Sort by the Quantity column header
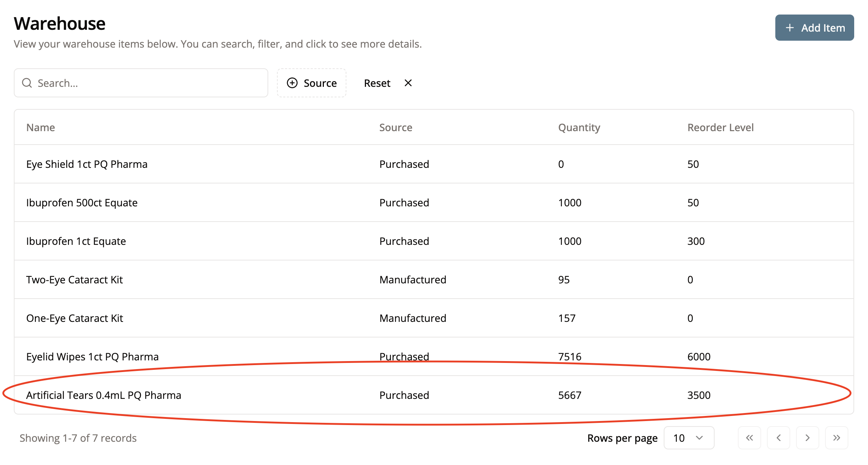Viewport: 868px width, 465px height. tap(579, 128)
